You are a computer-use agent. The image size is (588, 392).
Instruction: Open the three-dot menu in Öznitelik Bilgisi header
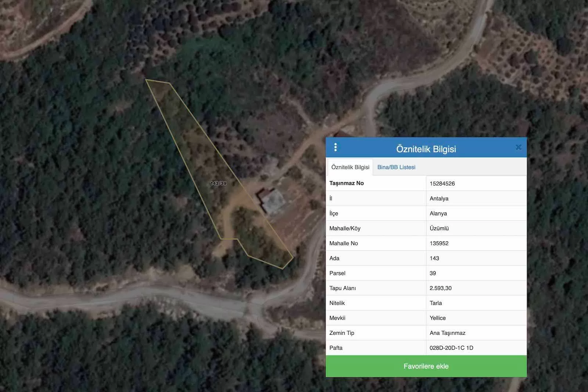click(336, 147)
